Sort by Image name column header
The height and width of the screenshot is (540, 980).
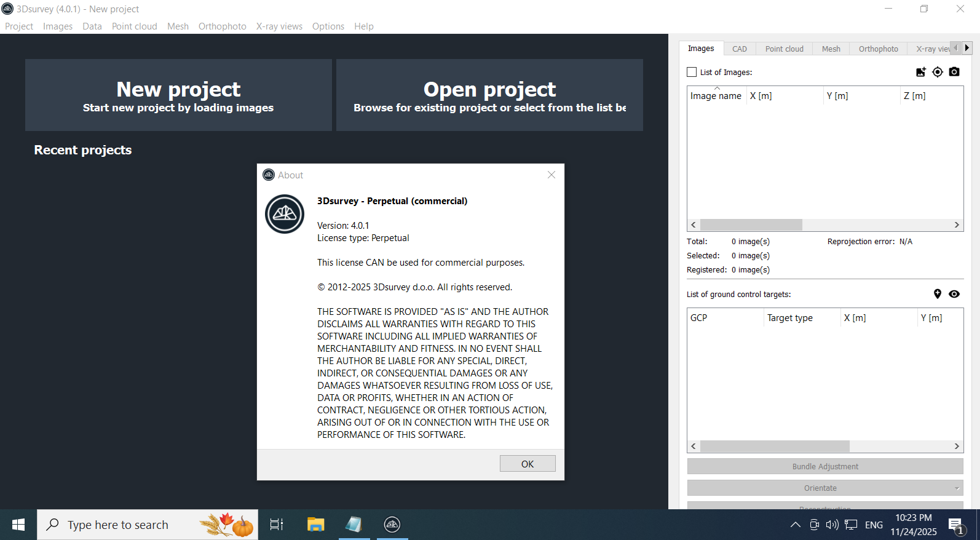point(716,96)
